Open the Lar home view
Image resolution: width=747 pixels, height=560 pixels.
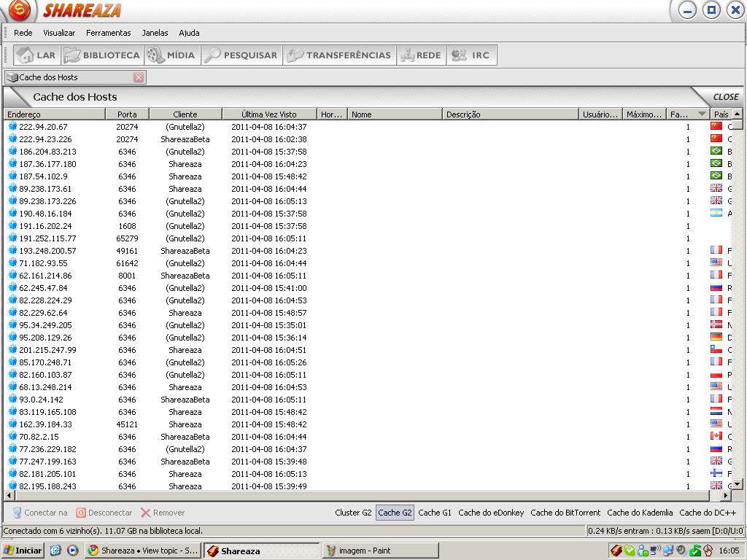point(36,55)
